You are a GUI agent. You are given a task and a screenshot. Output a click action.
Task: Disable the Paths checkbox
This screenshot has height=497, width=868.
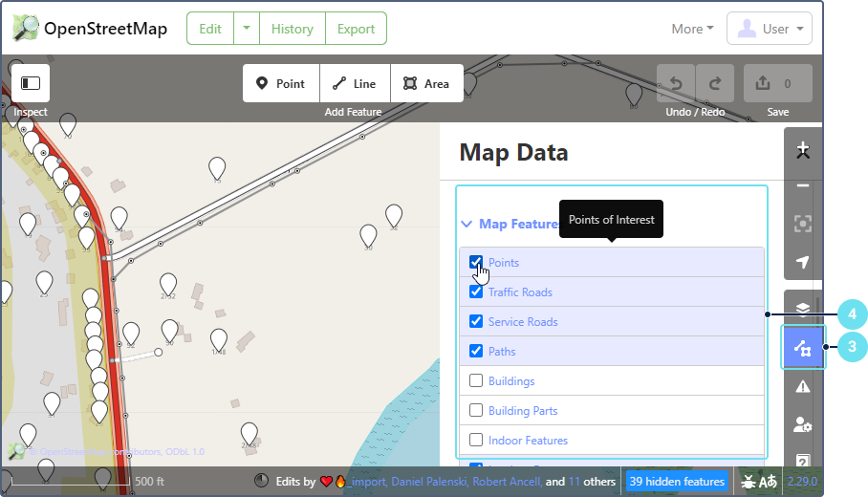coord(476,351)
